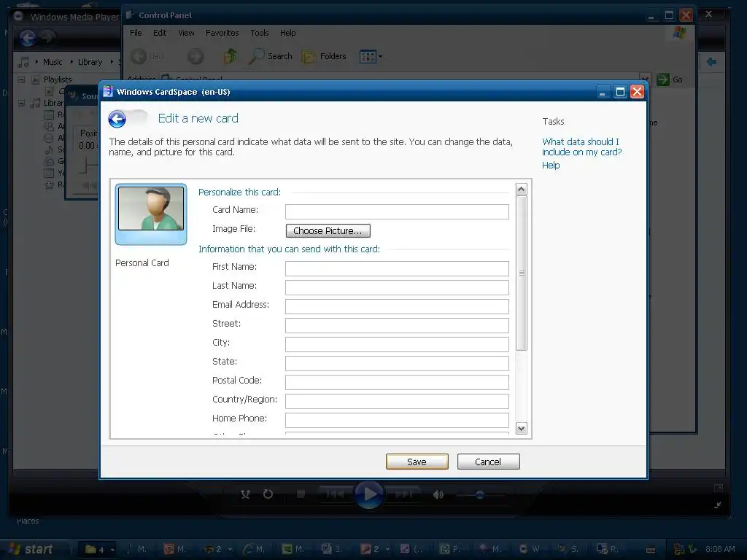This screenshot has height=560, width=747.
Task: Click the Choose Picture button
Action: (x=328, y=231)
